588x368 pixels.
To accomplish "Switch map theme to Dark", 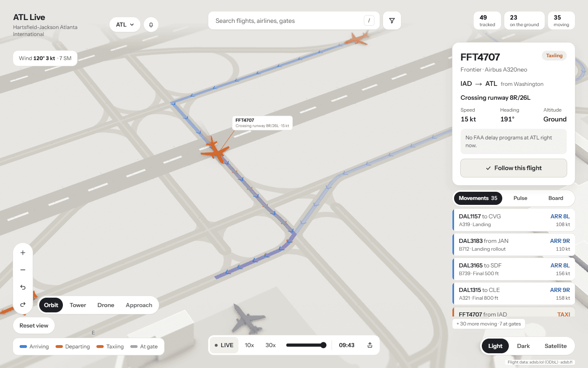I will 523,346.
